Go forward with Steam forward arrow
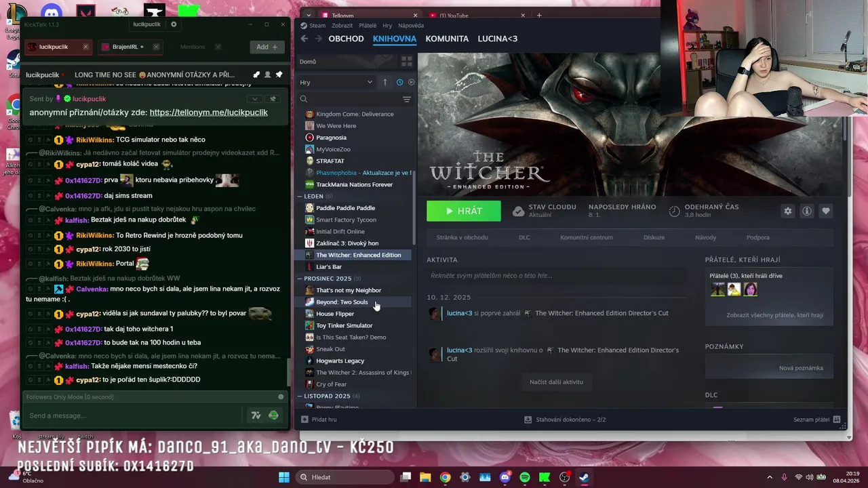This screenshot has width=868, height=488. (x=318, y=39)
